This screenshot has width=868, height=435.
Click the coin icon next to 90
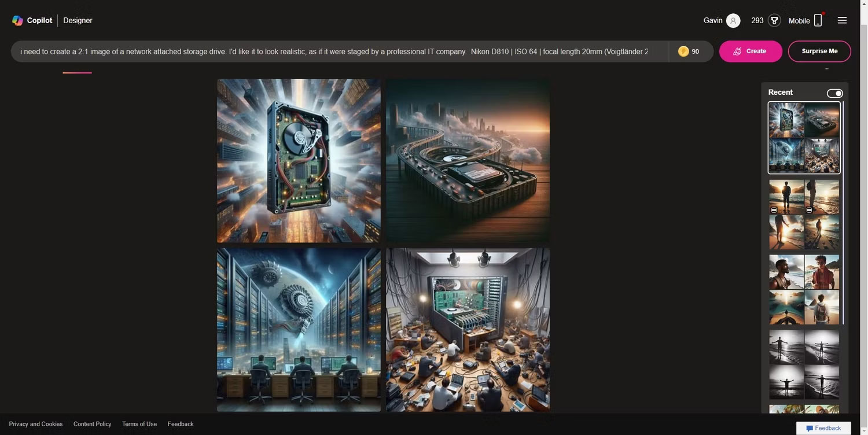tap(683, 51)
